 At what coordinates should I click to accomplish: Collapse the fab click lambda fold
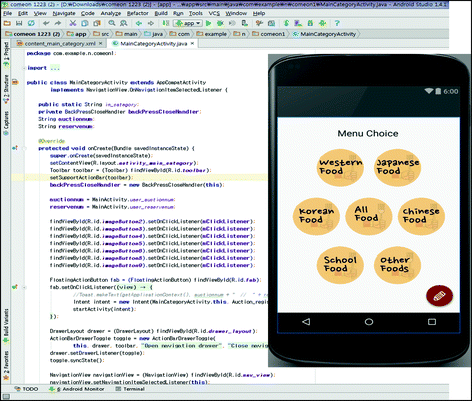24,287
